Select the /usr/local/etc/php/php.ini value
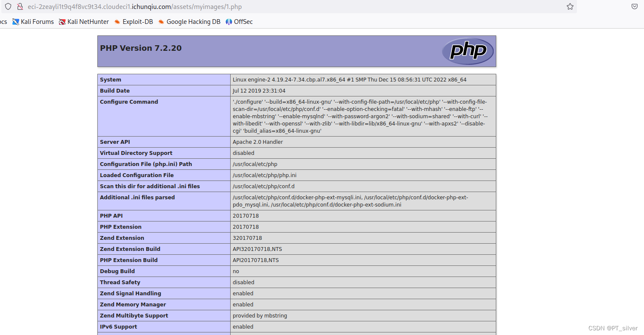644x335 pixels. [265, 175]
